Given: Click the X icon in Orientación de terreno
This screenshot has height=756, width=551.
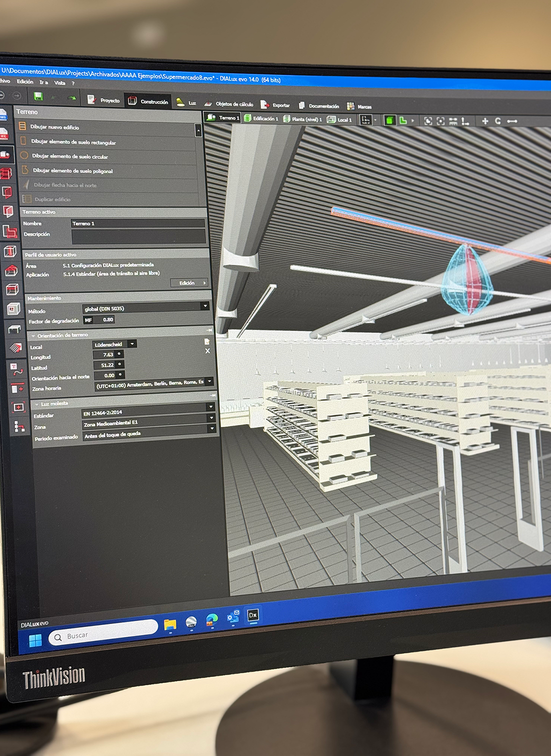Looking at the screenshot, I should 207,351.
